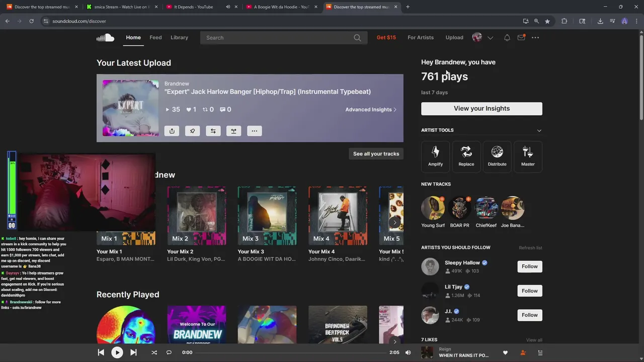Pin the Expert track to spotlight
This screenshot has width=644, height=362.
click(192, 131)
